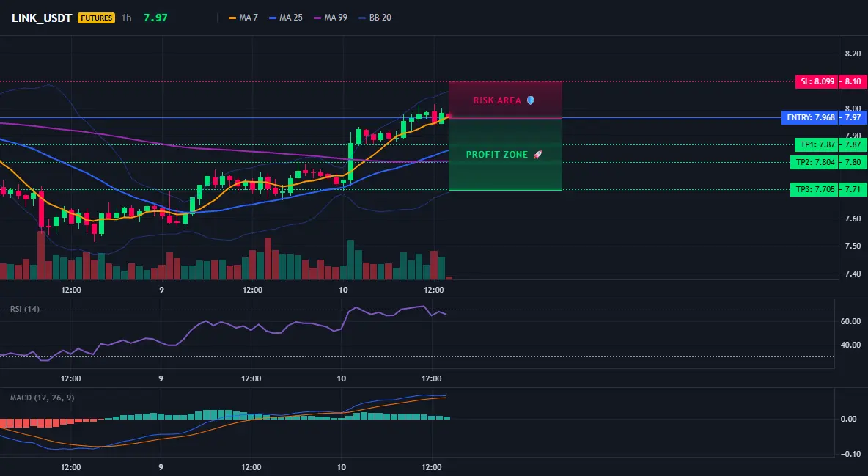Click the 7.50 price axis value
Image resolution: width=868 pixels, height=476 pixels.
[x=853, y=246]
